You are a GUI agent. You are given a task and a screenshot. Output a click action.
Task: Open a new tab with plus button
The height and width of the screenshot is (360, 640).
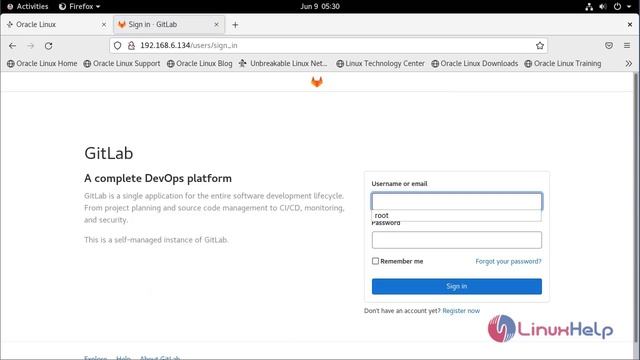[235, 25]
